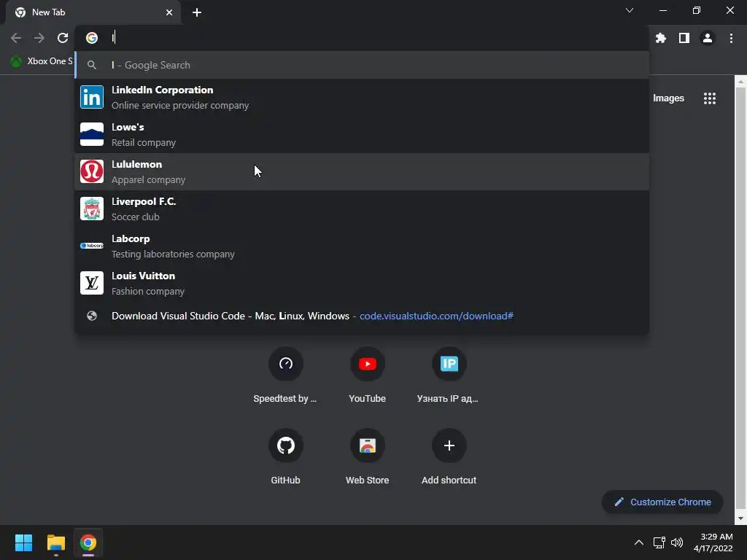Click the Chrome taskbar icon
This screenshot has height=560, width=747.
88,542
